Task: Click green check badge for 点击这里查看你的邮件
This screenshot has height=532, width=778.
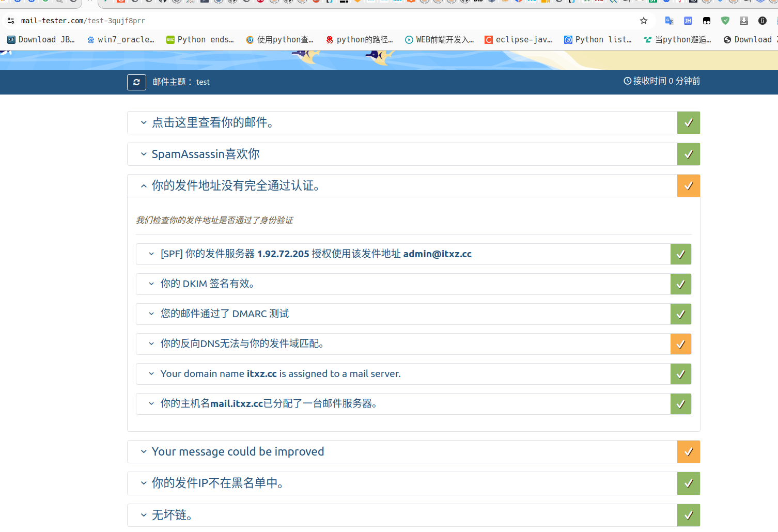Action: pyautogui.click(x=689, y=123)
